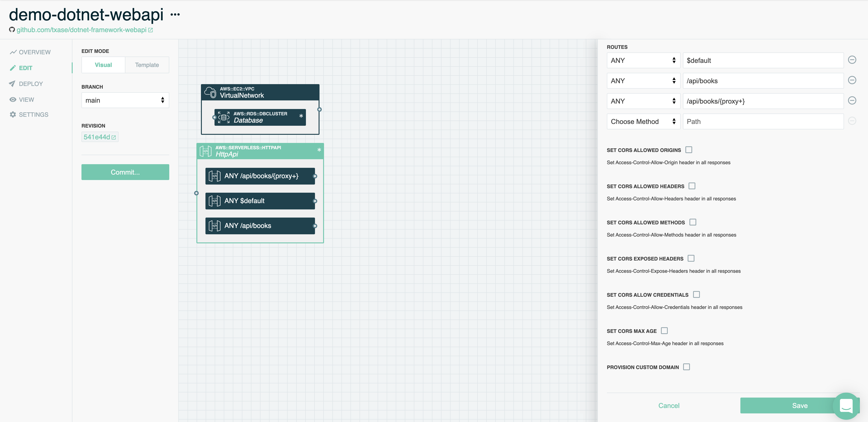
Task: Open View in the sidebar menu
Action: tap(22, 99)
